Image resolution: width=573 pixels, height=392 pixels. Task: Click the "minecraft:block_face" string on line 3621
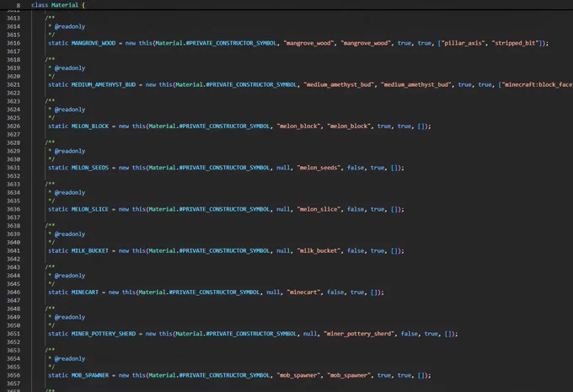(538, 84)
